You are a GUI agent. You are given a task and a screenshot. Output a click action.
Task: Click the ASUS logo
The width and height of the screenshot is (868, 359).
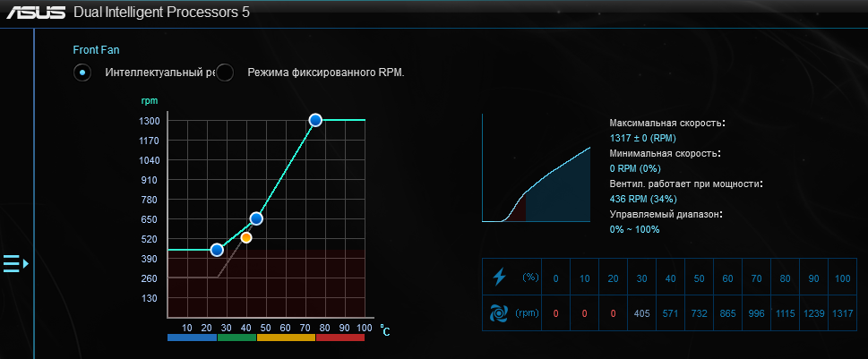point(36,13)
